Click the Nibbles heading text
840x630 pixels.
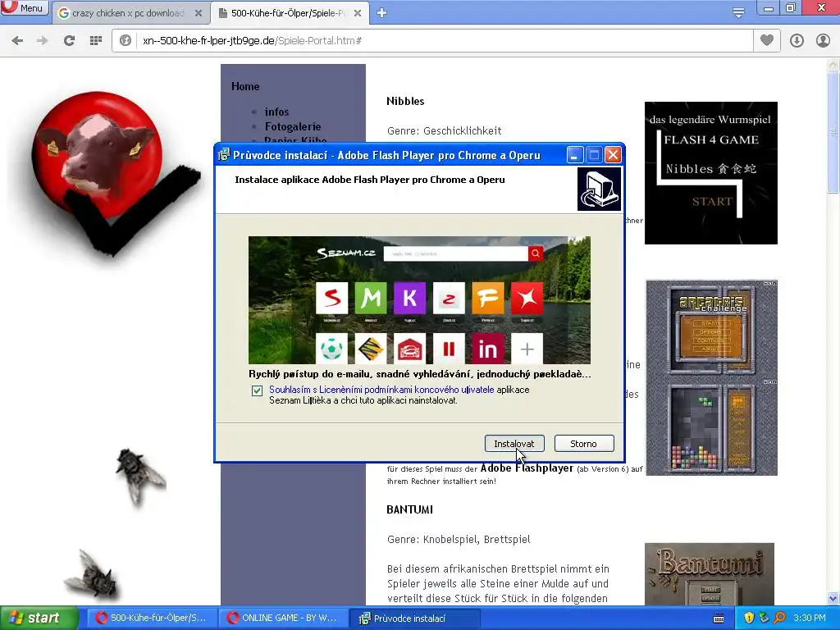[x=405, y=101]
